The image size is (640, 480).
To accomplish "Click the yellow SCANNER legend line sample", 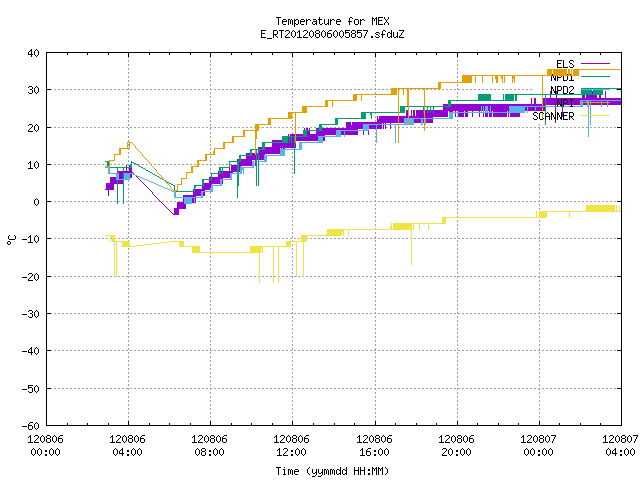I will pyautogui.click(x=595, y=116).
